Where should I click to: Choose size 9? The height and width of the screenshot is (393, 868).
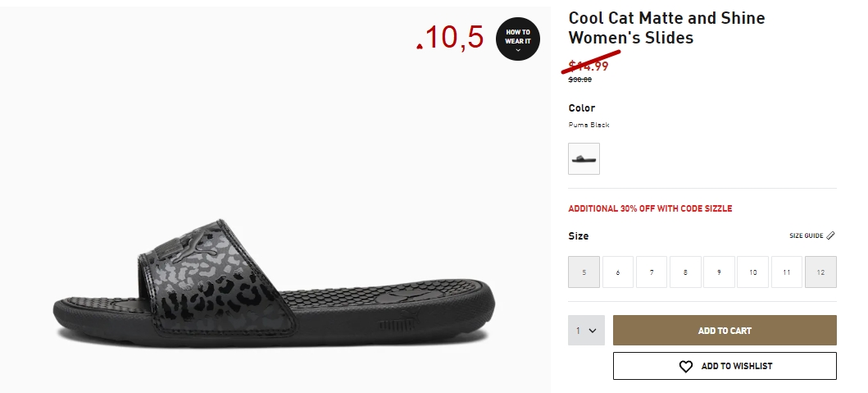tap(719, 272)
